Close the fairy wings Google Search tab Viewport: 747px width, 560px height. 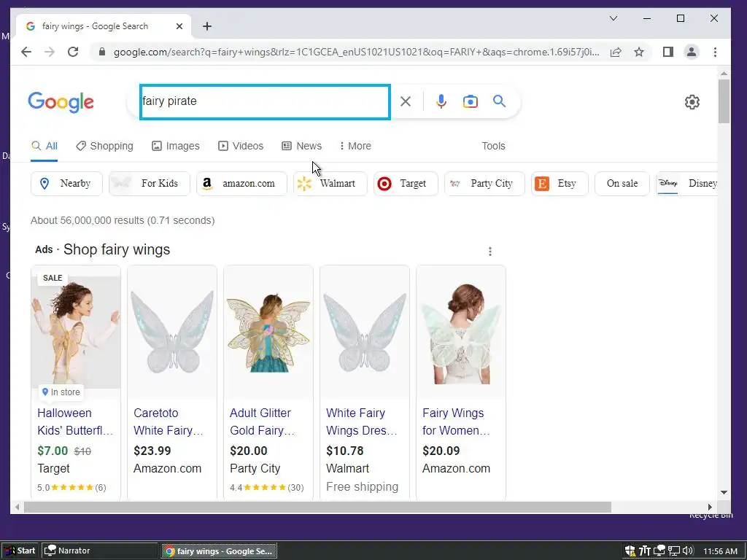click(179, 26)
